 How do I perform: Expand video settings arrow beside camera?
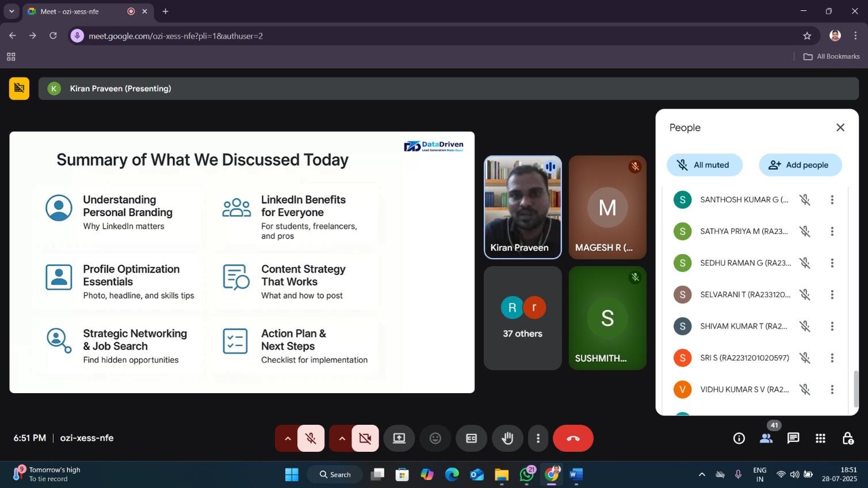(x=342, y=439)
